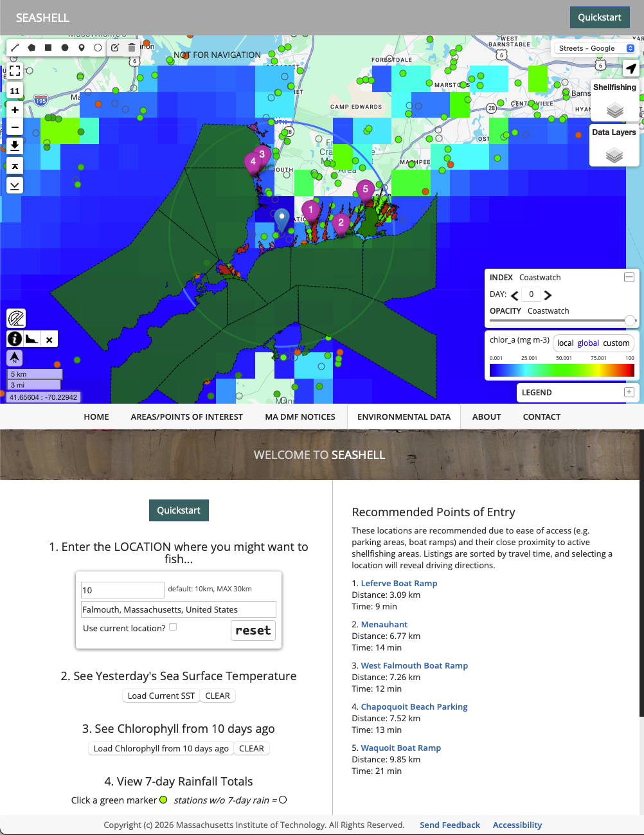Click the blue location pin on map
The height and width of the screenshot is (835, 644).
tap(282, 220)
